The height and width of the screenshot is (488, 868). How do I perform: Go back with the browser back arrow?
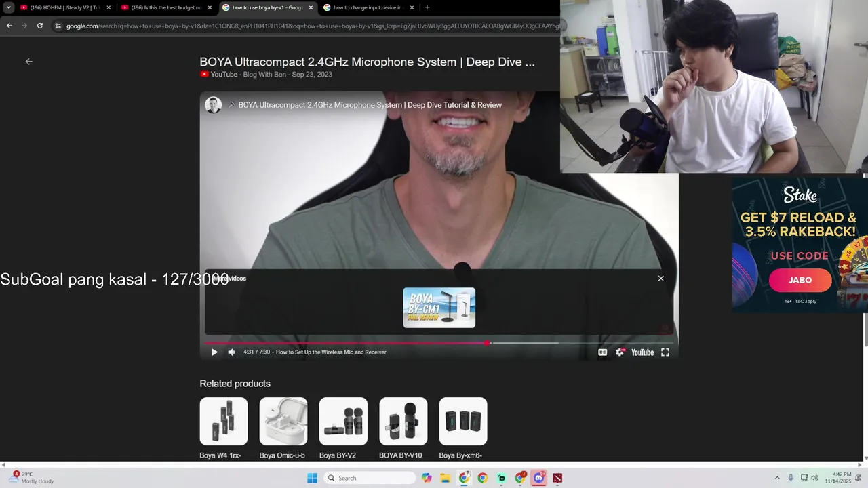pos(9,26)
